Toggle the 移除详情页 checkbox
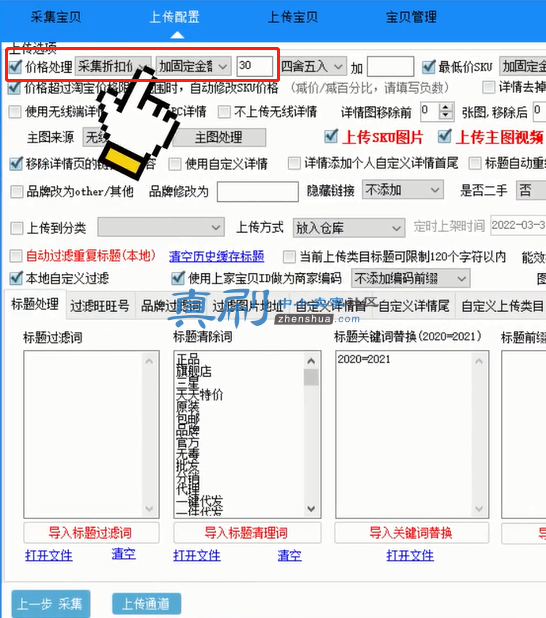The width and height of the screenshot is (546, 618). coord(16,163)
